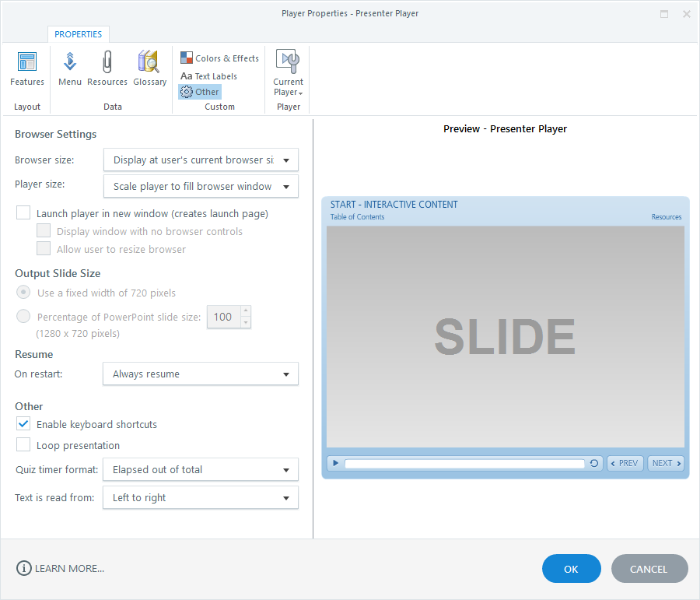Select the Other gear option
Image resolution: width=700 pixels, height=600 pixels.
click(200, 92)
